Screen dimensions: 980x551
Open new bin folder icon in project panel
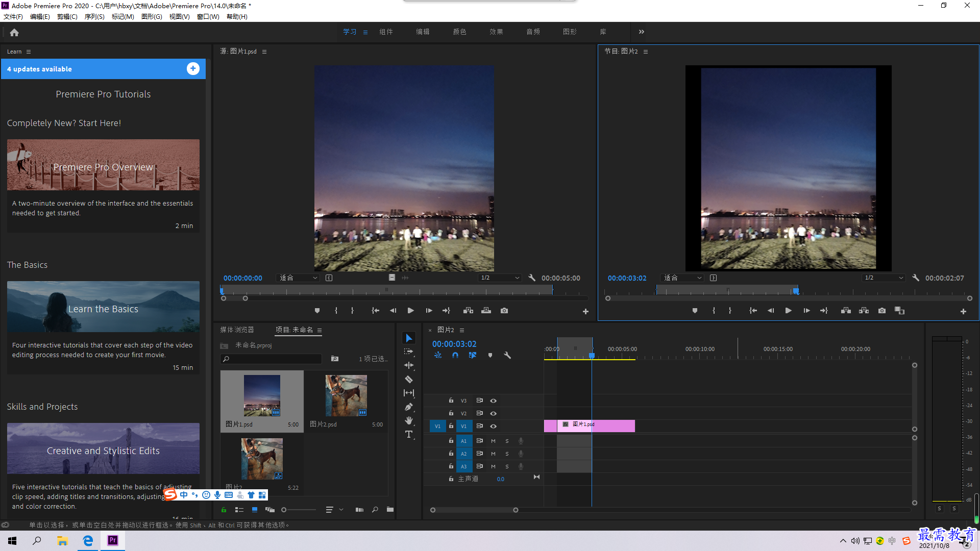390,510
